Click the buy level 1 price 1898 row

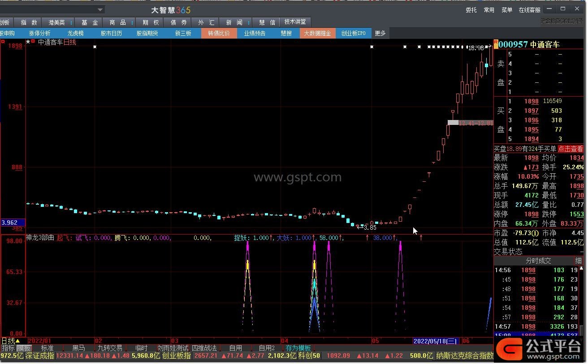tap(539, 101)
